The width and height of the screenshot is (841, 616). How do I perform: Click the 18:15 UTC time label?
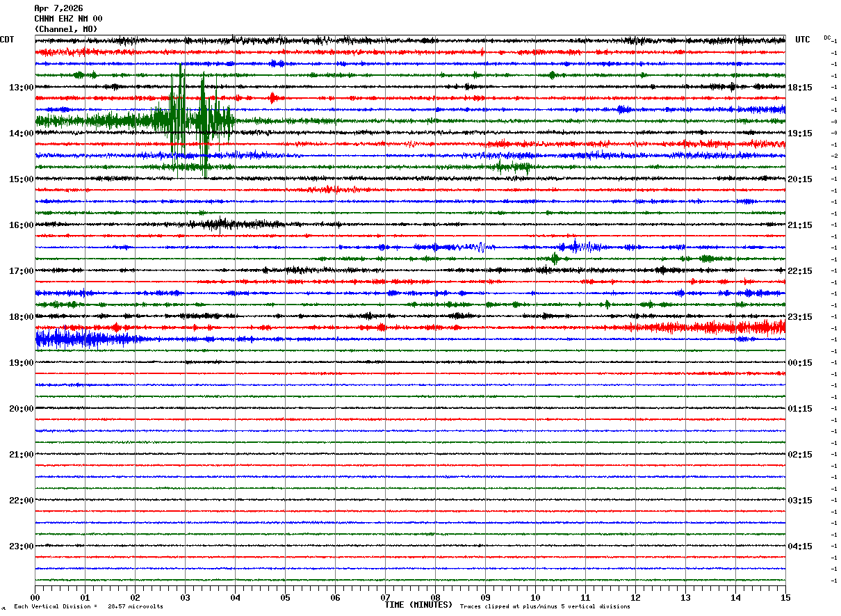(800, 88)
